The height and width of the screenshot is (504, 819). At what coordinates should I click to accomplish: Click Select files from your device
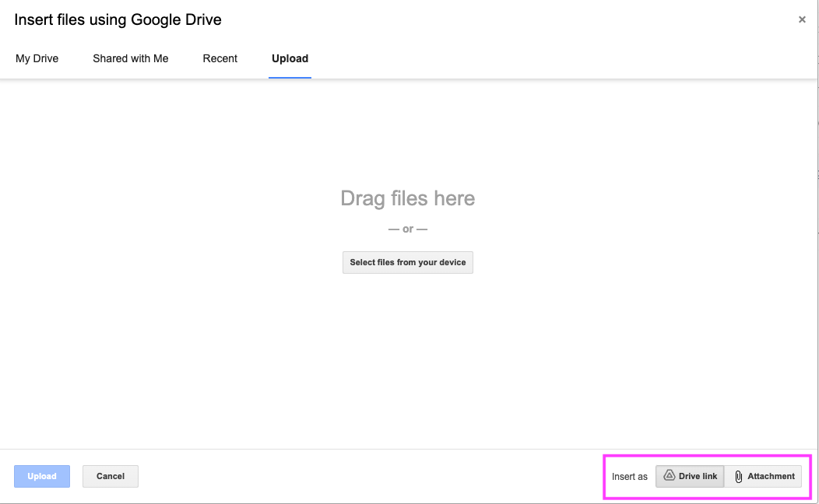click(408, 262)
